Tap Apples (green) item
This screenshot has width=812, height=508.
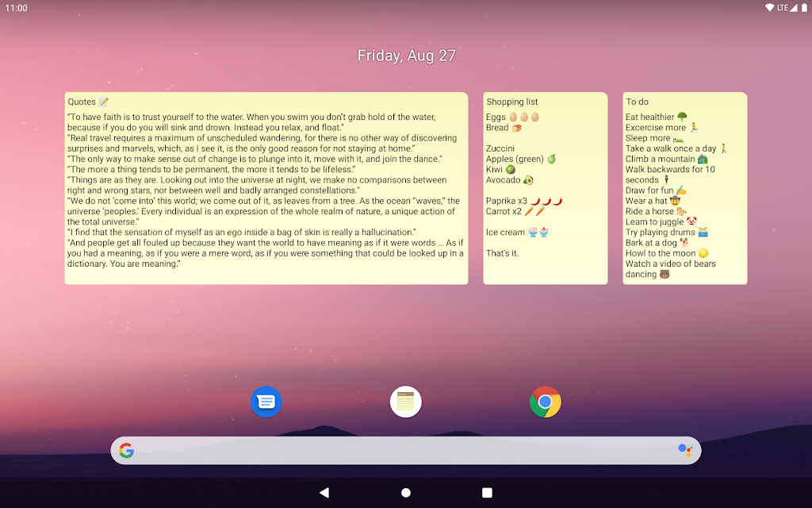[x=521, y=159]
